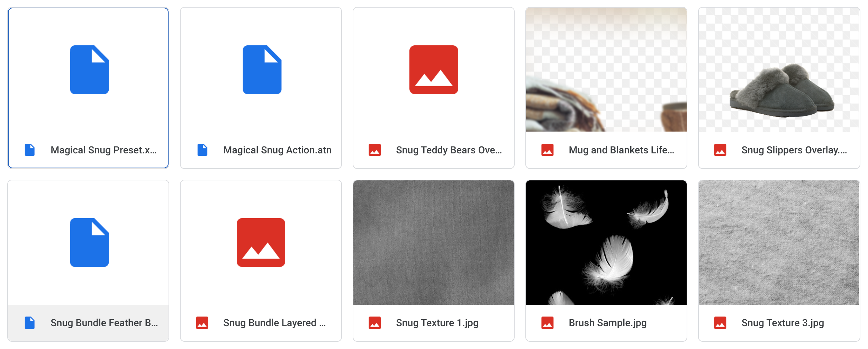The height and width of the screenshot is (349, 868).
Task: Click the large blue file icon for Snug Bundle Feather
Action: pyautogui.click(x=89, y=242)
